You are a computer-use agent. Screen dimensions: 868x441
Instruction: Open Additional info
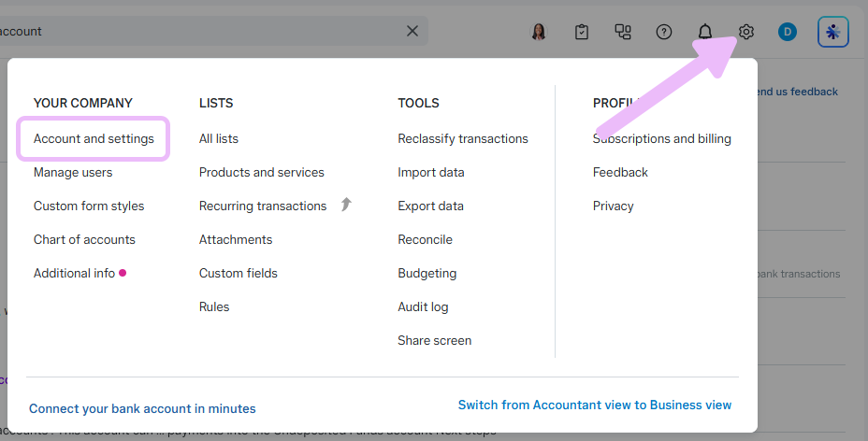[x=74, y=273]
